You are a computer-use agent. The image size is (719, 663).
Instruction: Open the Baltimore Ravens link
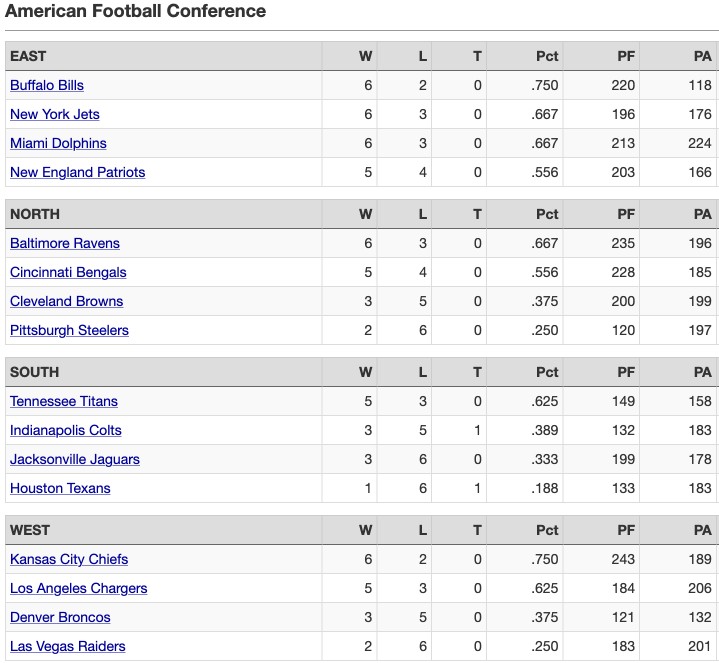click(65, 243)
